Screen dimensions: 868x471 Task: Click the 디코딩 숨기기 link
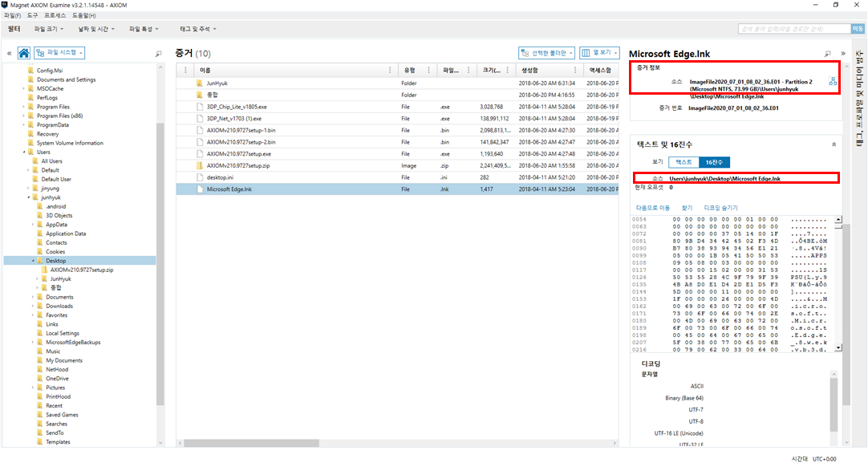[x=720, y=208]
